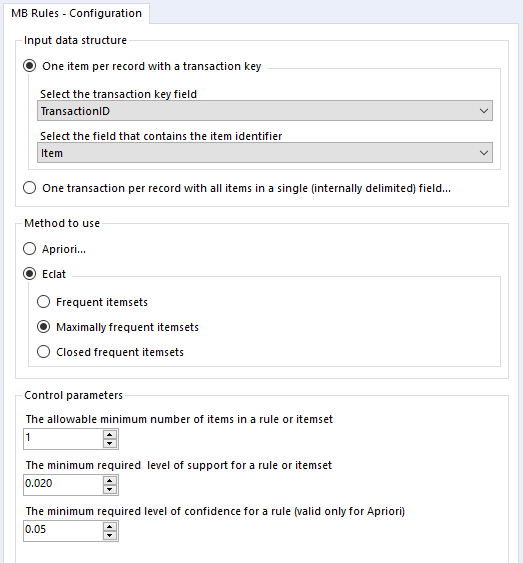Select One item per record radio button
This screenshot has height=563, width=523.
[29, 66]
